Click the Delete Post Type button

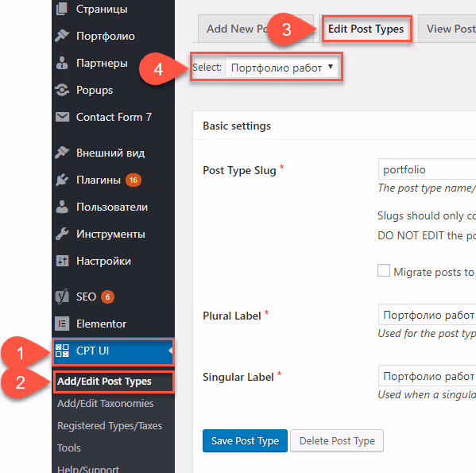coord(337,440)
